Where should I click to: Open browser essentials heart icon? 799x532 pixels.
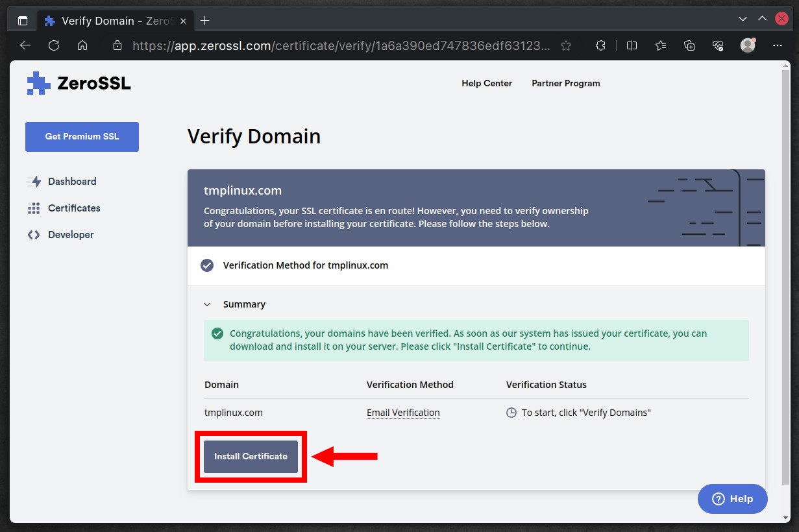tap(718, 45)
